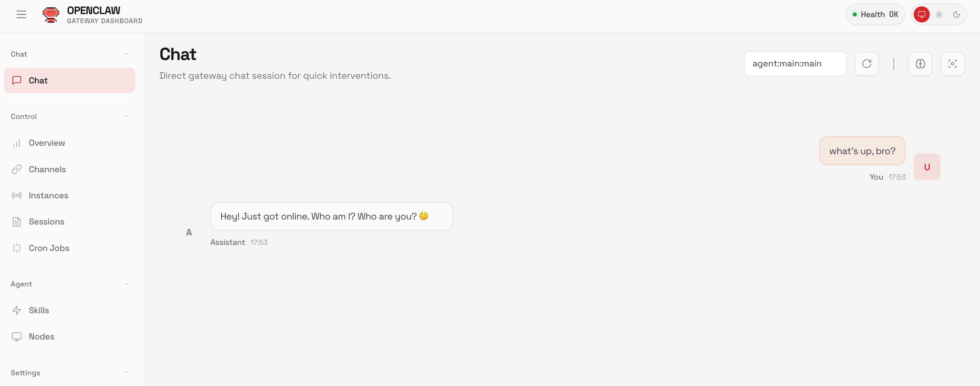Switch to dark theme moon icon
This screenshot has height=386, width=980.
956,14
